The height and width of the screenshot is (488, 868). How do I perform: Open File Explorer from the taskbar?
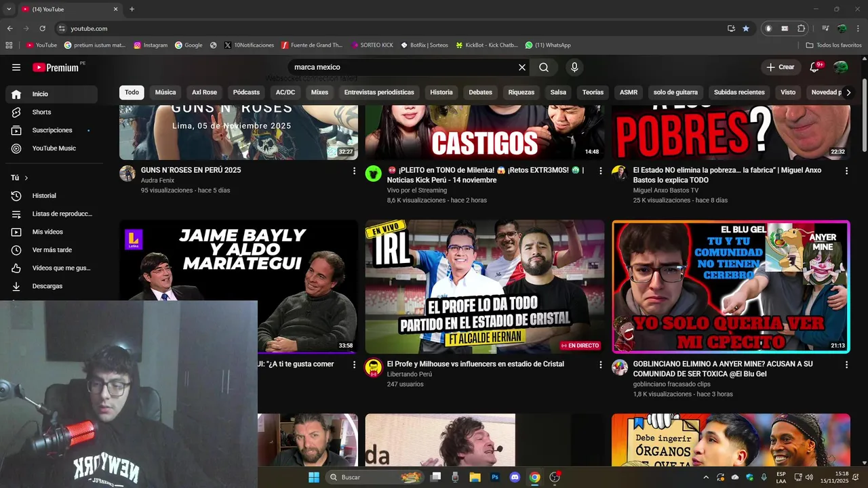[475, 477]
